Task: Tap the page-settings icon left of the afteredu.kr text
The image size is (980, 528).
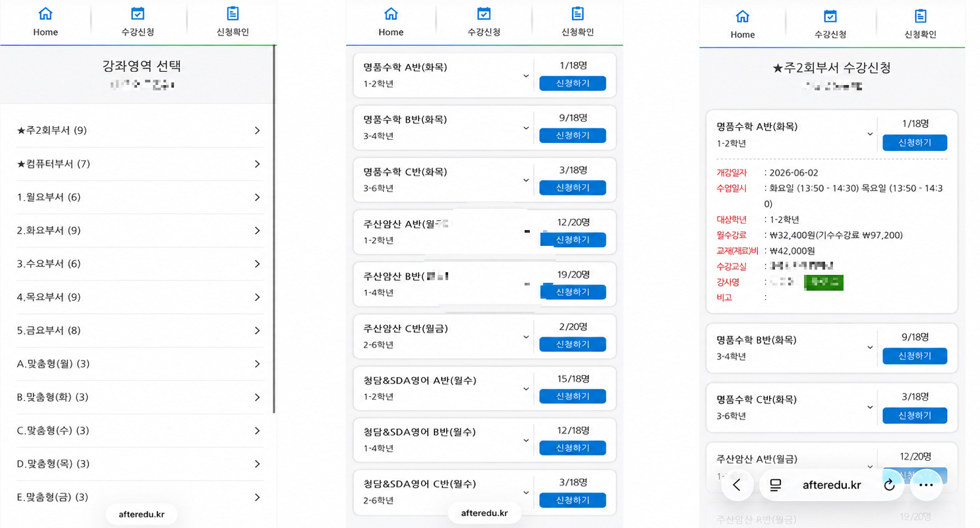Action: 776,485
